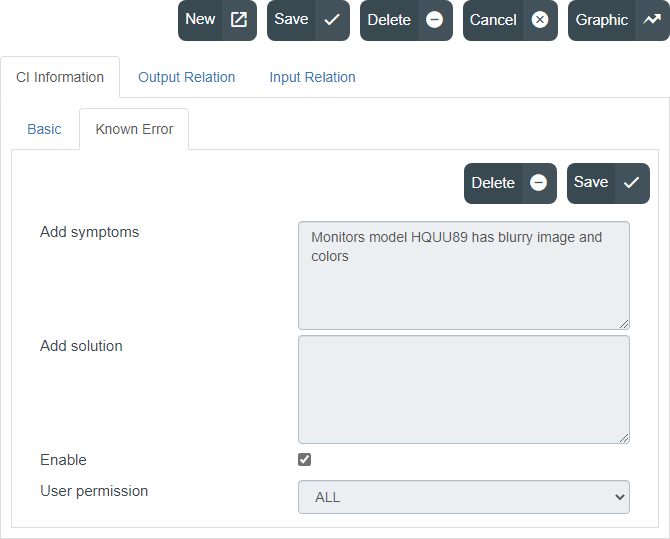This screenshot has height=539, width=670.
Task: Uncheck the Enable checkbox
Action: coord(304,459)
